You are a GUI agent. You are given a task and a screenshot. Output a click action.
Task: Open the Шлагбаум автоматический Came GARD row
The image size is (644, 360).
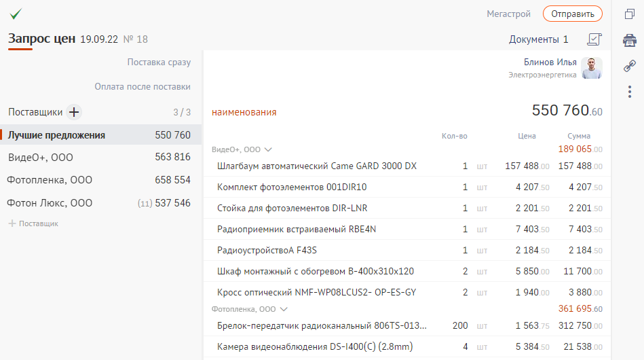click(x=317, y=166)
